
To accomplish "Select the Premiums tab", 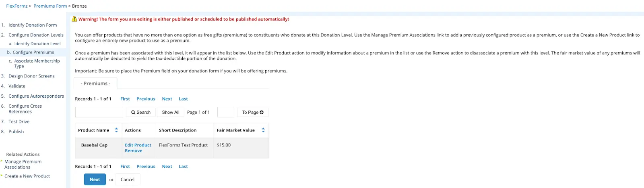I will 95,84.
